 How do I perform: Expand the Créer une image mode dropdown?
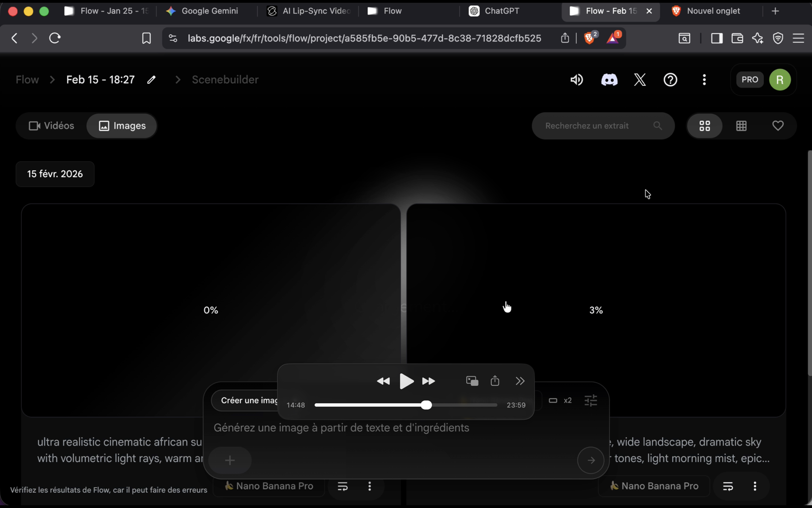(x=246, y=401)
